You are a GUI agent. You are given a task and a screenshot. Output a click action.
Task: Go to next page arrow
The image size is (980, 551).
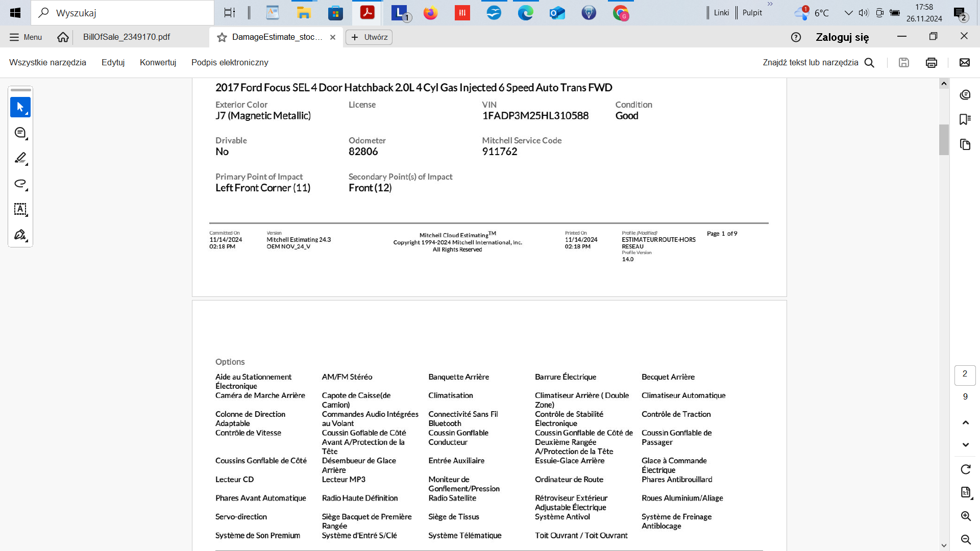965,445
